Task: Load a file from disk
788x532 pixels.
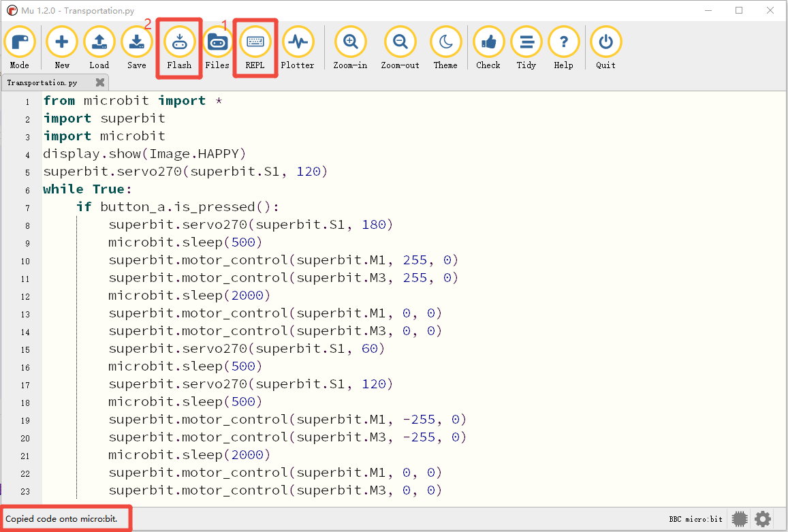Action: pos(99,48)
